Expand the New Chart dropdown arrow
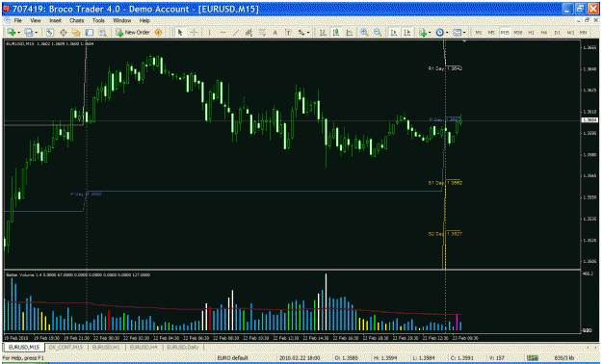 [x=18, y=33]
